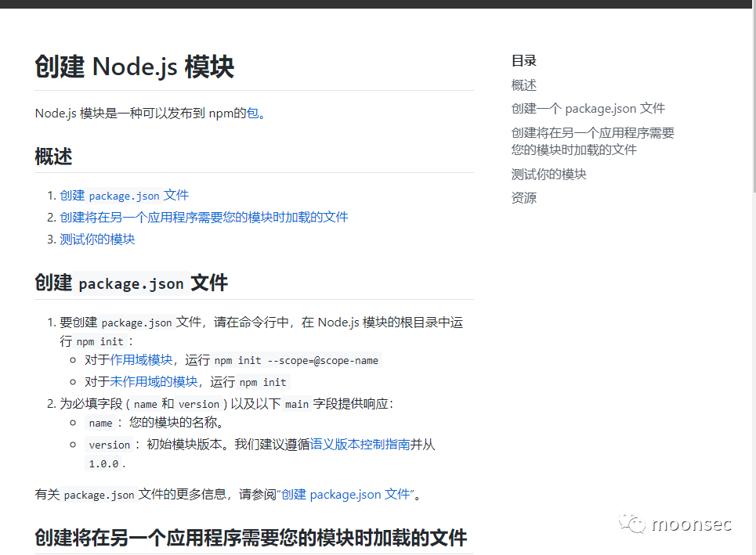Follow the 未作用域的模块 link
Viewport: 756px width, 555px height.
click(x=154, y=382)
